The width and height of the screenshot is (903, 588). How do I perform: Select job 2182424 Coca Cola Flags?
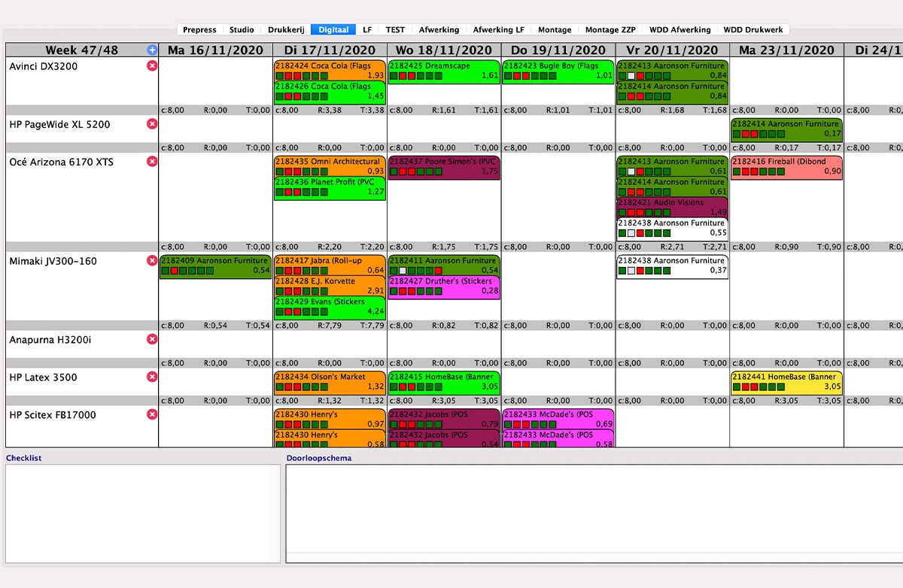click(x=330, y=71)
